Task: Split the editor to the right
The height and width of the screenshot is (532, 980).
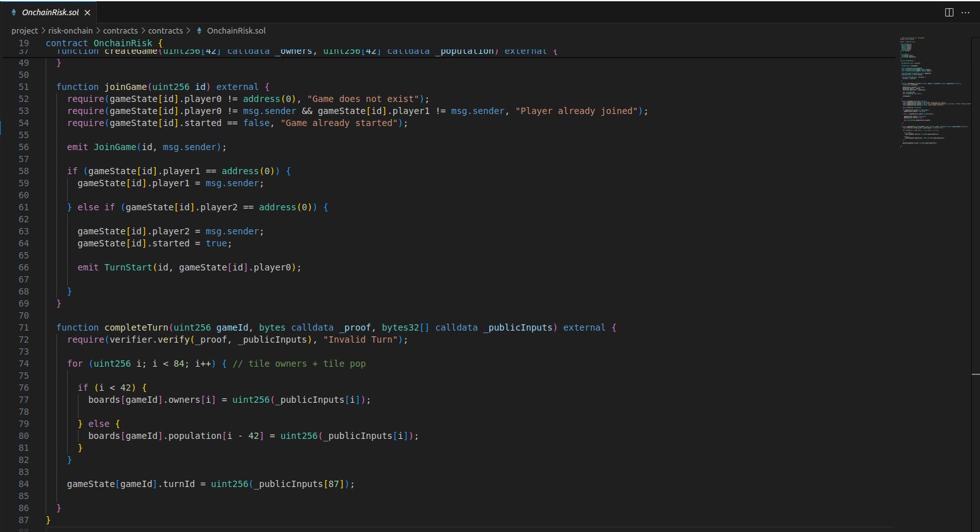Action: click(949, 13)
